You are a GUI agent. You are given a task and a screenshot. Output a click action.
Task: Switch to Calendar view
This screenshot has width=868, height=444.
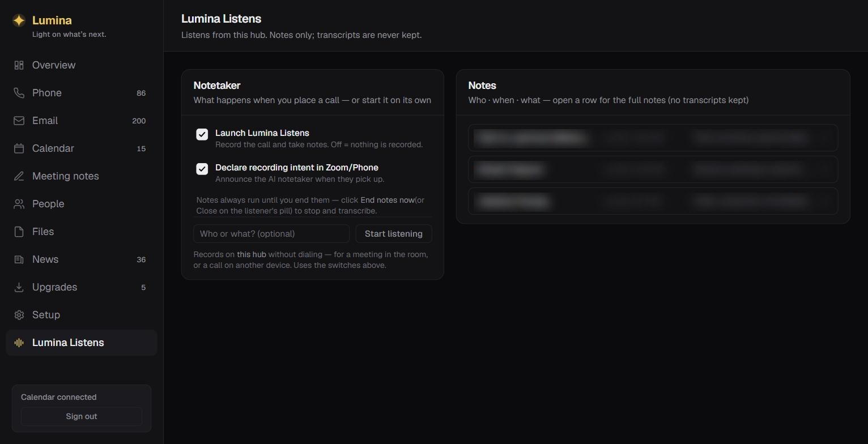pos(82,148)
